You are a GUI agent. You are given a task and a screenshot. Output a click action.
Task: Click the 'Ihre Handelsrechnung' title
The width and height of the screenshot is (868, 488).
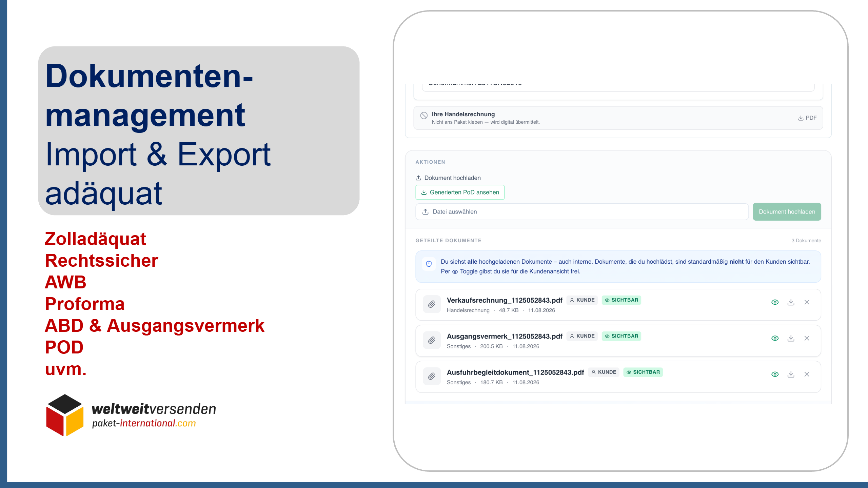tap(463, 114)
